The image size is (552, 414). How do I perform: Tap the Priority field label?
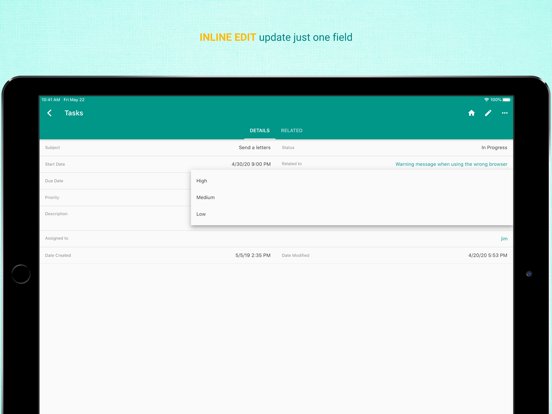pyautogui.click(x=52, y=197)
